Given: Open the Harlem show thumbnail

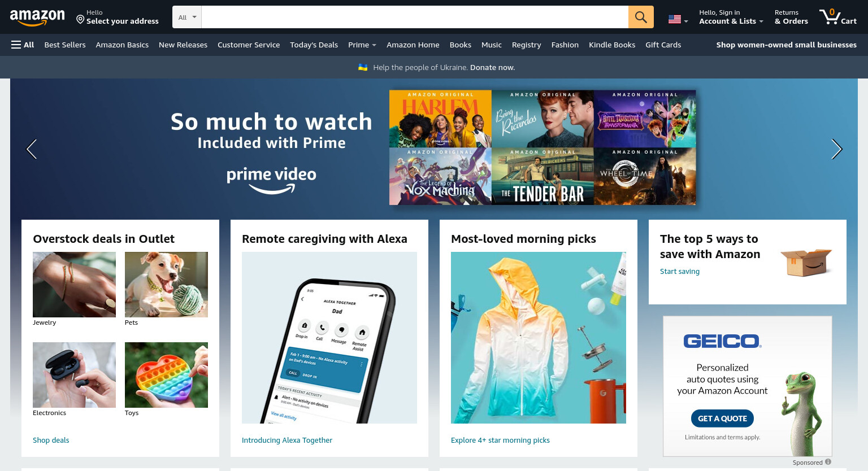Looking at the screenshot, I should click(x=440, y=119).
